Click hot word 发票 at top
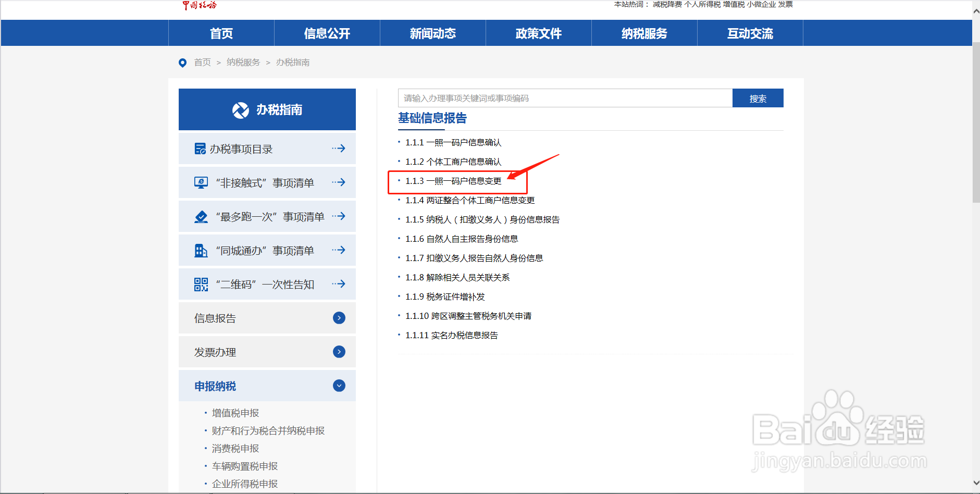This screenshot has height=494, width=980. (786, 4)
